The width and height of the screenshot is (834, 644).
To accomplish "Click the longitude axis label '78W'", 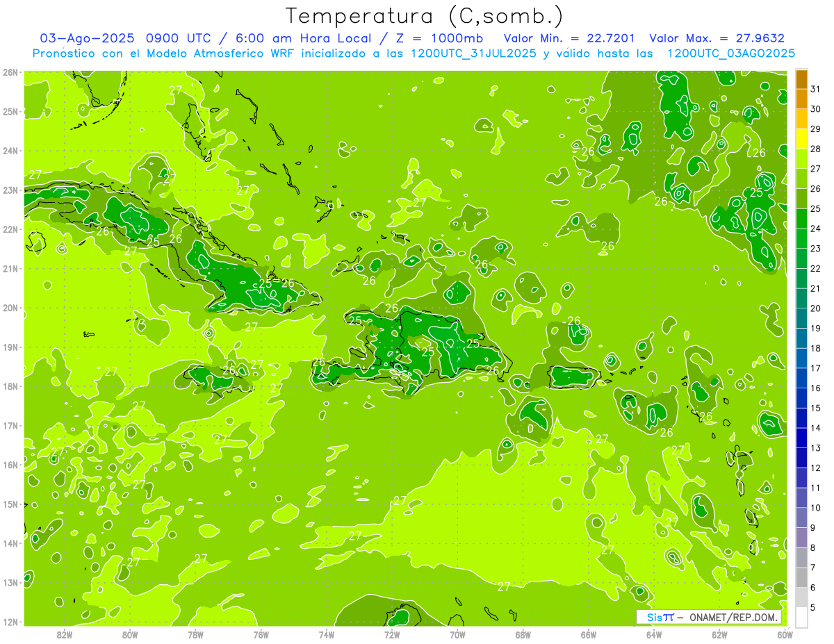I will 195,634.
